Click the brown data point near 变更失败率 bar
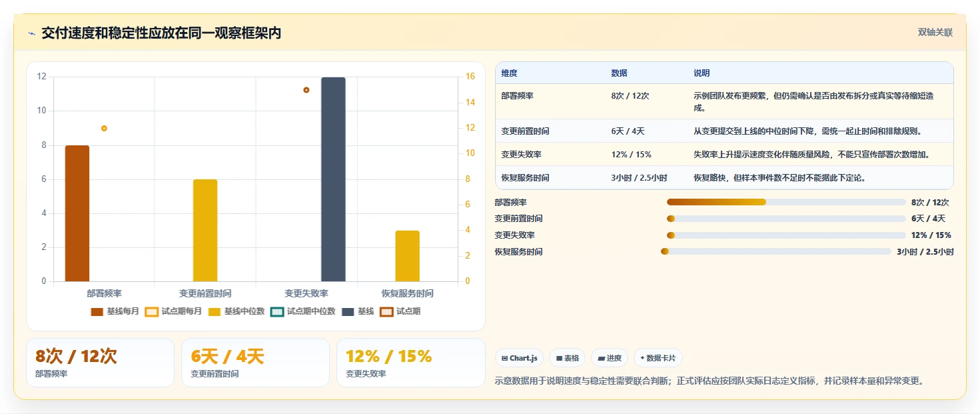The height and width of the screenshot is (414, 980). coord(306,90)
